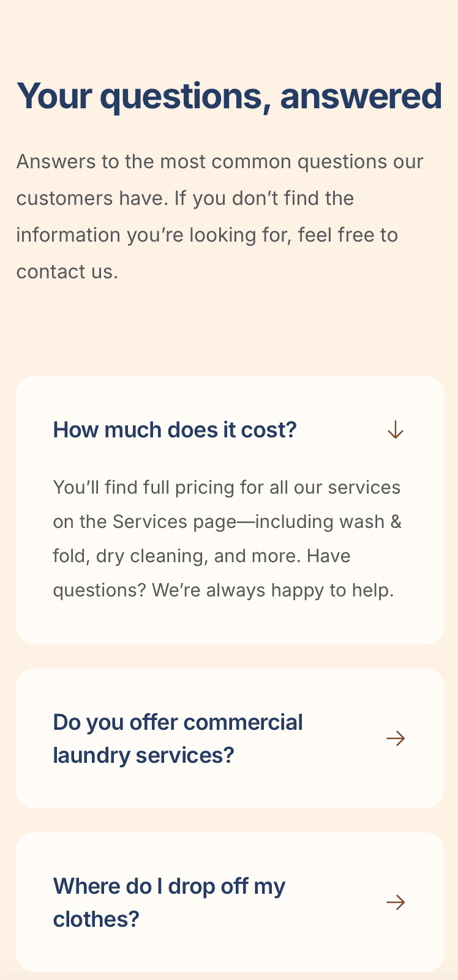Click the intro line "information you're looking for"

tap(207, 235)
